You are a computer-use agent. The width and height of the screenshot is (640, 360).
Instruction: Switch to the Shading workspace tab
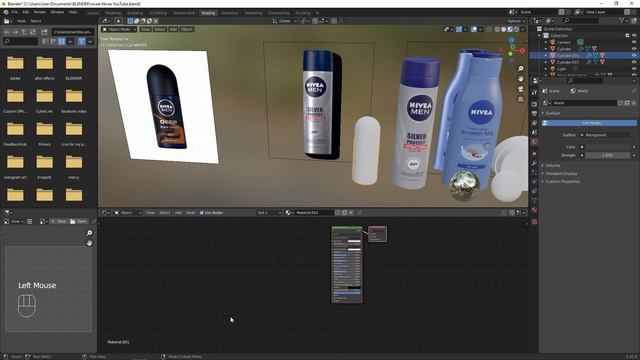click(208, 13)
